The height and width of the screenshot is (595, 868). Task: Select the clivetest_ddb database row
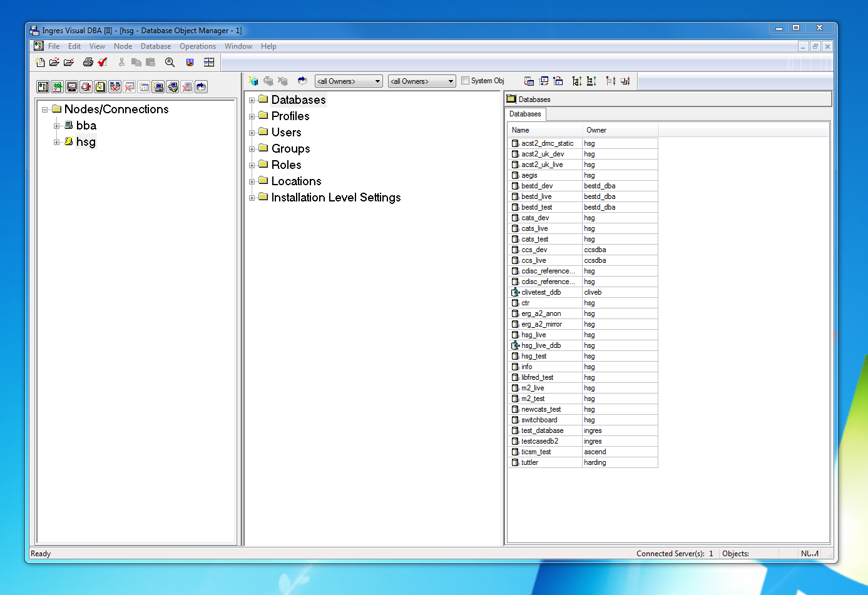click(x=583, y=292)
